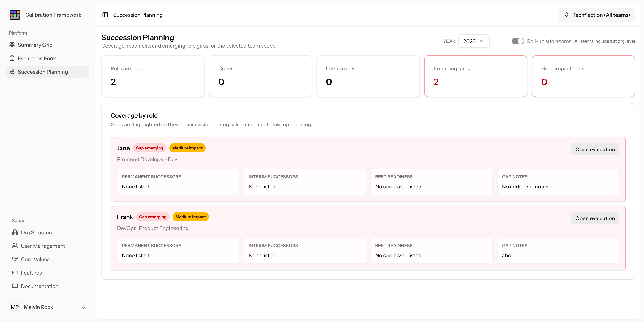The height and width of the screenshot is (322, 644).
Task: Click Frank's Permanent Successors 'None listed'
Action: pos(135,255)
